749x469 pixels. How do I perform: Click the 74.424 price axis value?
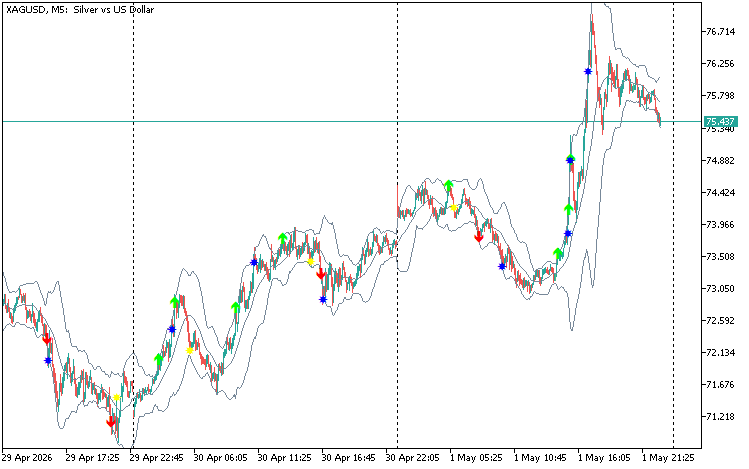coord(721,192)
